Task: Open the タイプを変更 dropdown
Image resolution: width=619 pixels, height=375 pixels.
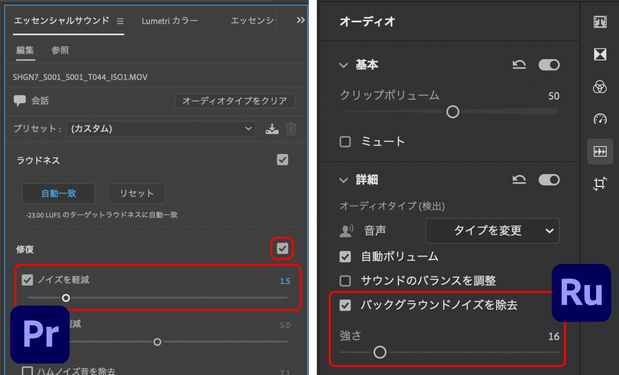Action: click(x=492, y=231)
